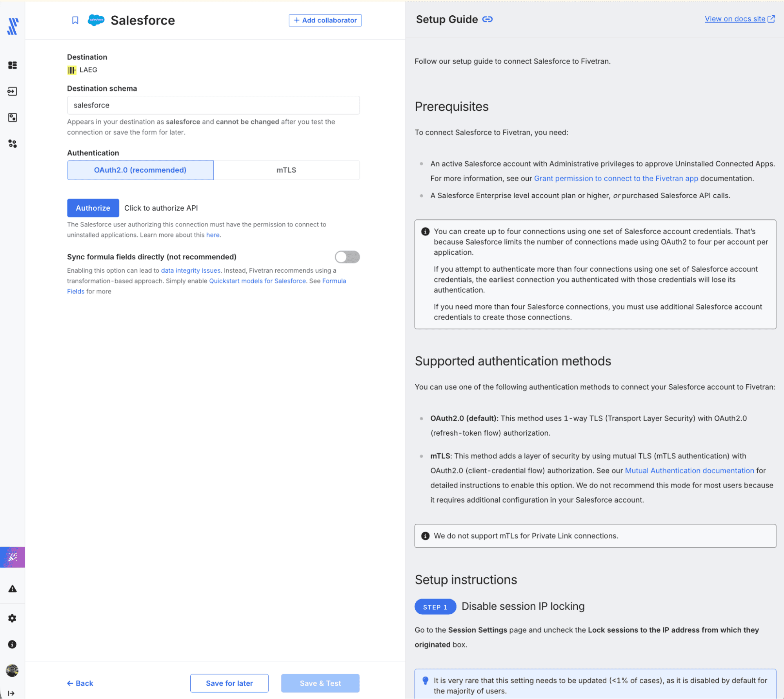Open the purple celebration icon in the sidebar

[x=13, y=557]
